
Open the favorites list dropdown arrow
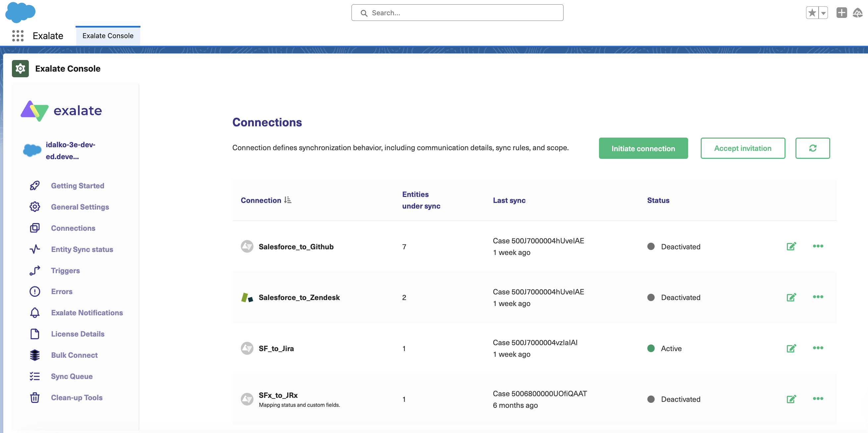click(x=823, y=13)
